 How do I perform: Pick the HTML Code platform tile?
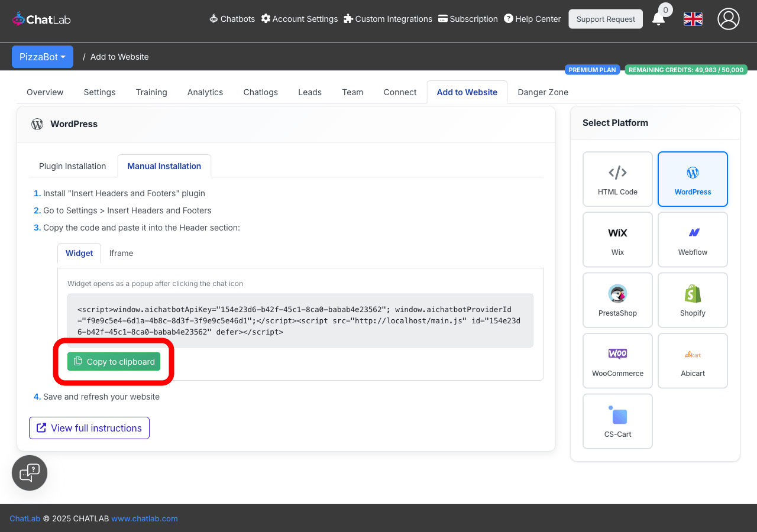click(617, 179)
